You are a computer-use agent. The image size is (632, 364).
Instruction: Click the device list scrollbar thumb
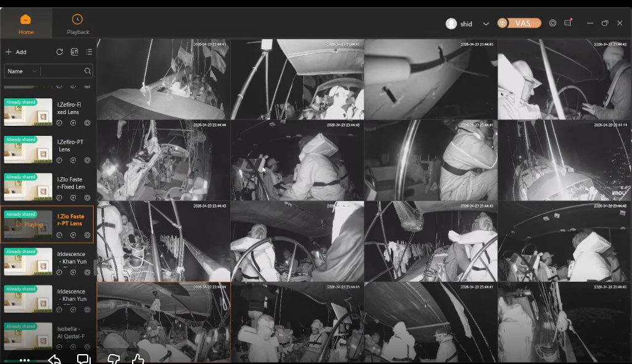coord(94,267)
